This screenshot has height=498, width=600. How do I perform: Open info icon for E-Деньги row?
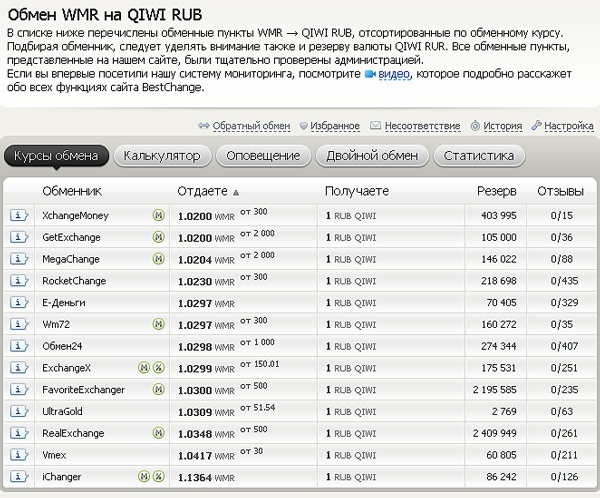[x=19, y=303]
